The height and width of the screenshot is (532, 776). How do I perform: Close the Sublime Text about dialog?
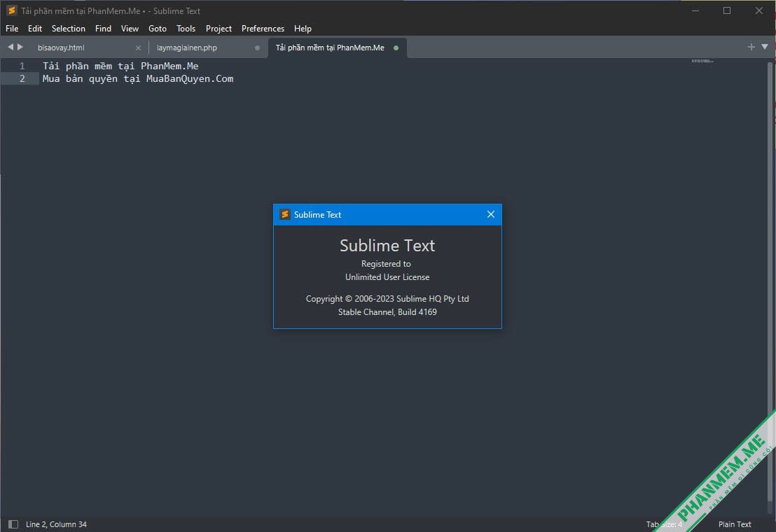pyautogui.click(x=490, y=214)
